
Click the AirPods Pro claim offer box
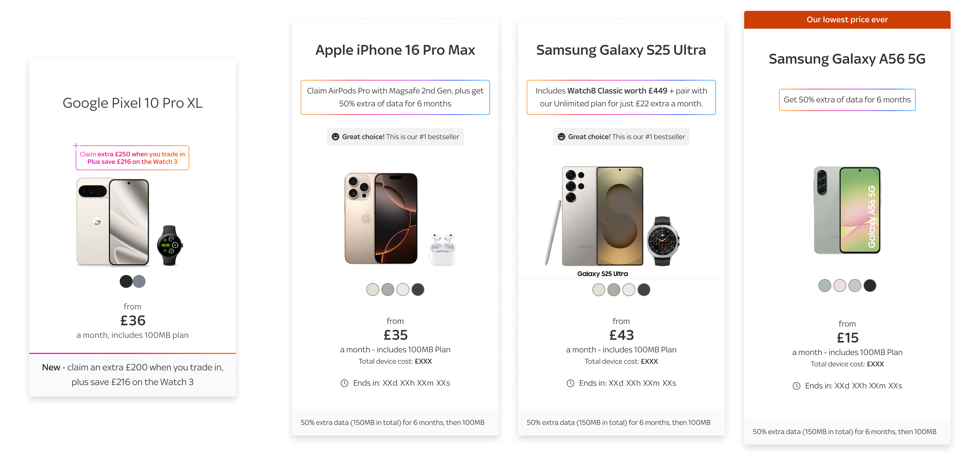(395, 97)
